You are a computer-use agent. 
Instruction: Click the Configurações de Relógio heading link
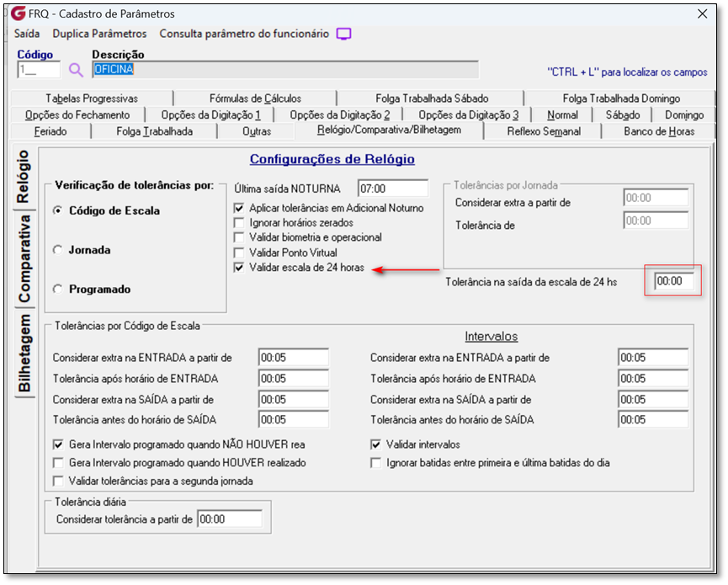coord(332,159)
